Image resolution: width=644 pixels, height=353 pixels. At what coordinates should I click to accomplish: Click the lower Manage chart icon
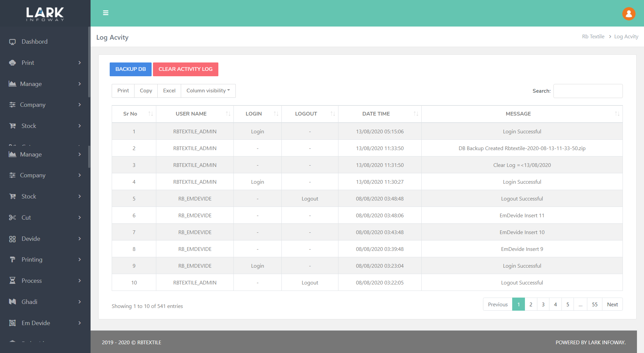12,154
